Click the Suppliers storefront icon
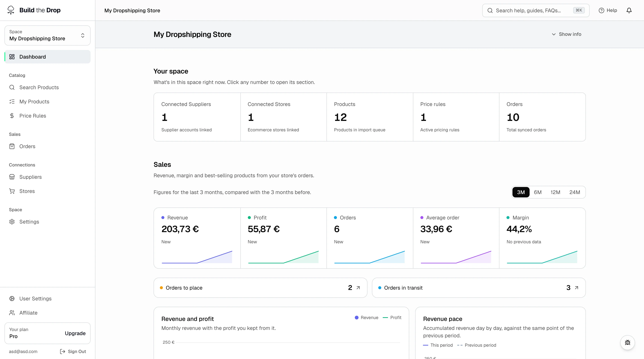The width and height of the screenshot is (644, 359). [x=12, y=177]
